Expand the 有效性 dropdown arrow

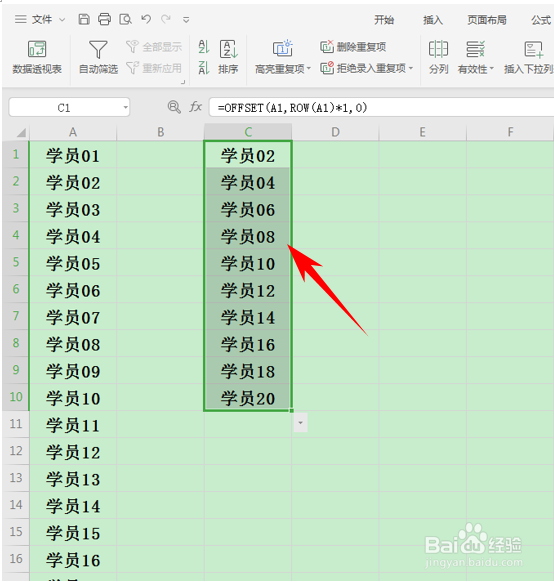[x=492, y=69]
